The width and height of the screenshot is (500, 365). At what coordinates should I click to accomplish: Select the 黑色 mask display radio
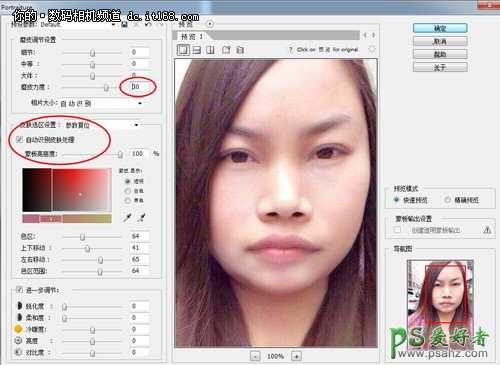128,200
